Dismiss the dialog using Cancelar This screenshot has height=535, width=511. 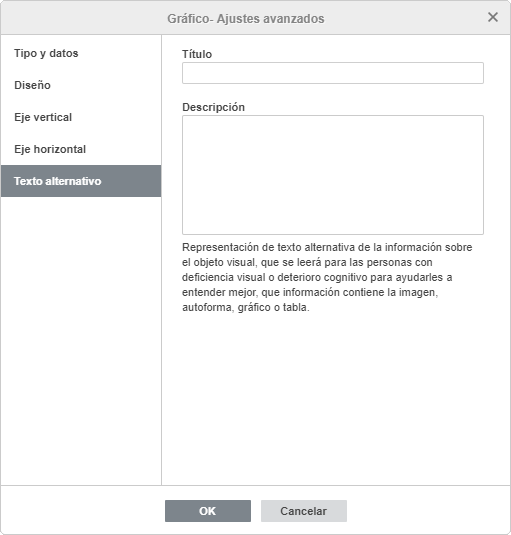point(304,511)
